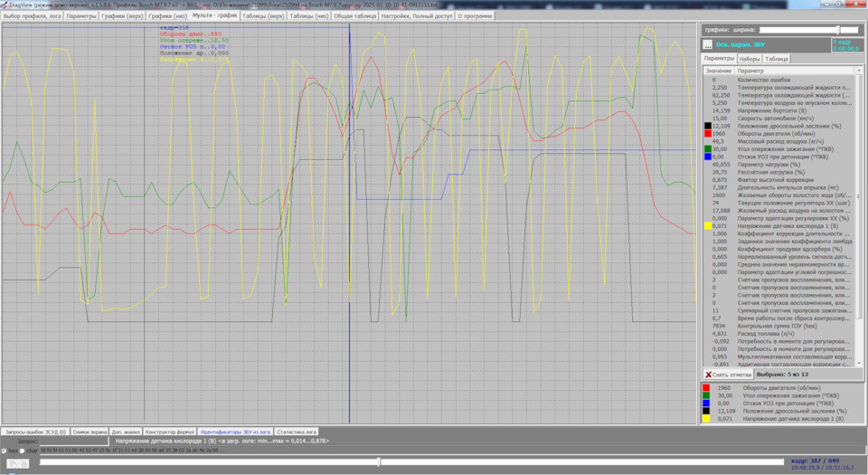Select the 'char' radio button
The height and width of the screenshot is (475, 868).
tap(23, 451)
